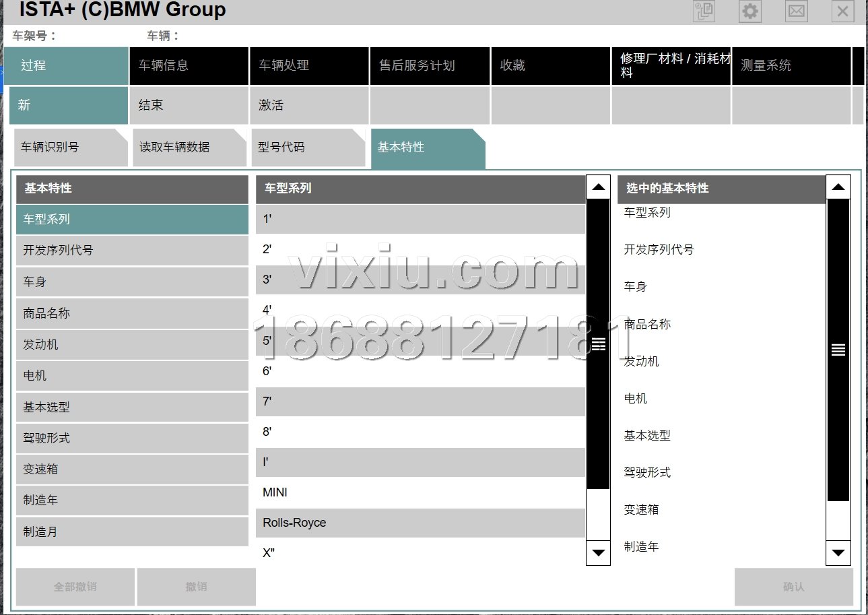Screen dimensions: 868x615
Task: Click the down arrow in the 选中的基本特性 panel
Action: pos(838,553)
